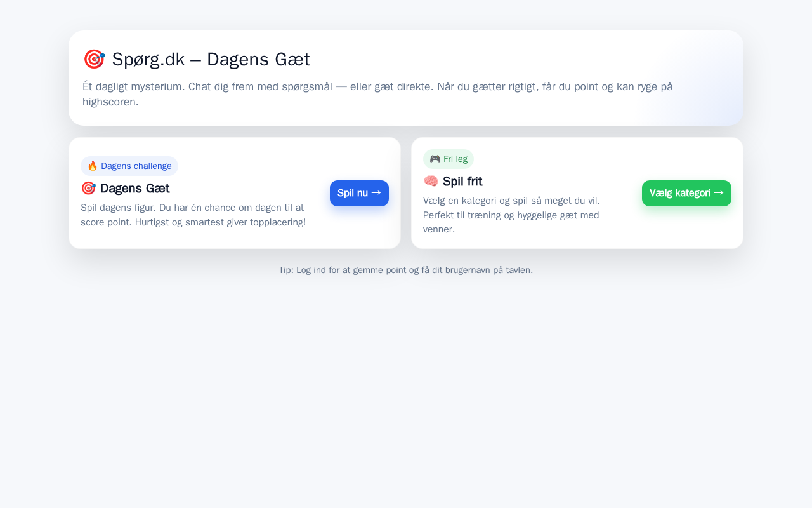Click the login tip text below the cards
Image resolution: width=812 pixels, height=508 pixels.
coord(406,270)
